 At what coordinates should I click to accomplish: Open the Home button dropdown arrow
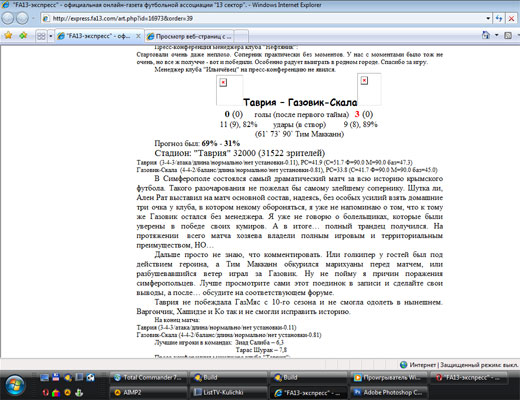(496, 35)
